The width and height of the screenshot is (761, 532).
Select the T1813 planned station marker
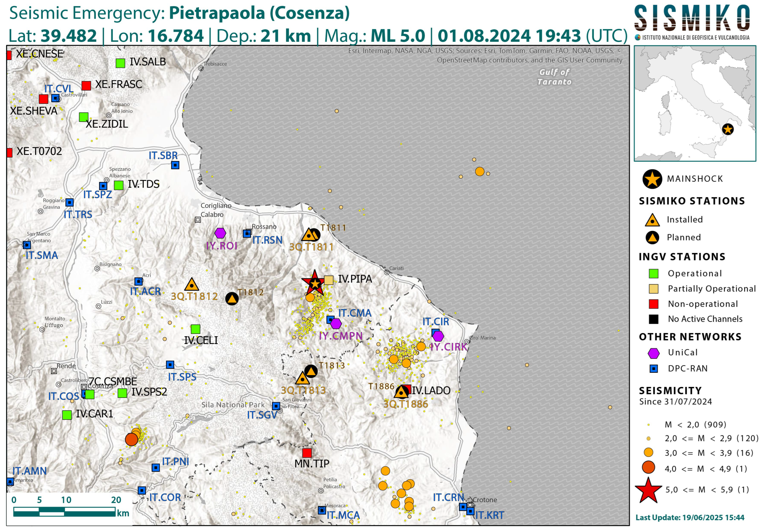pyautogui.click(x=311, y=371)
